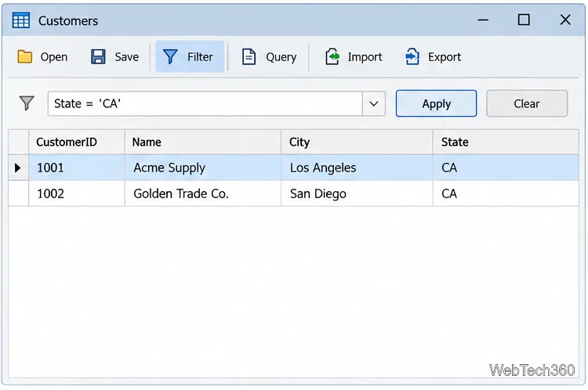Clear the current filter
Viewport: 588px width, 390px height.
527,104
